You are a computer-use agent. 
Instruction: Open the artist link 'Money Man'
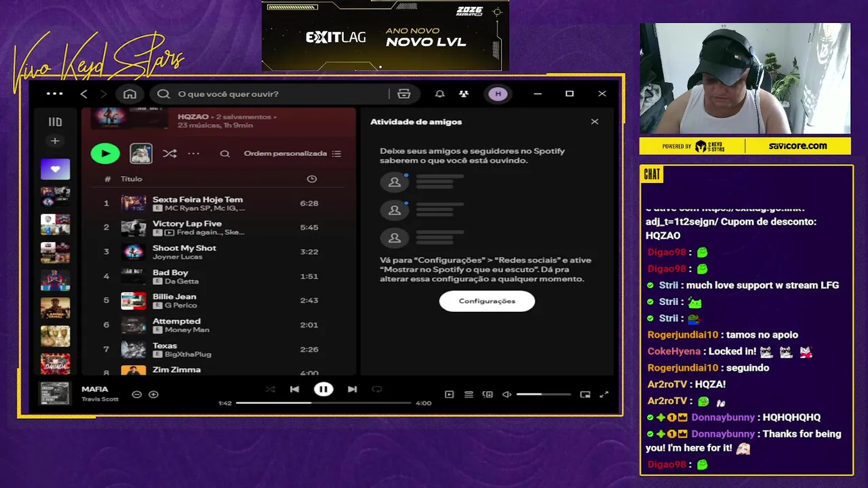click(186, 330)
